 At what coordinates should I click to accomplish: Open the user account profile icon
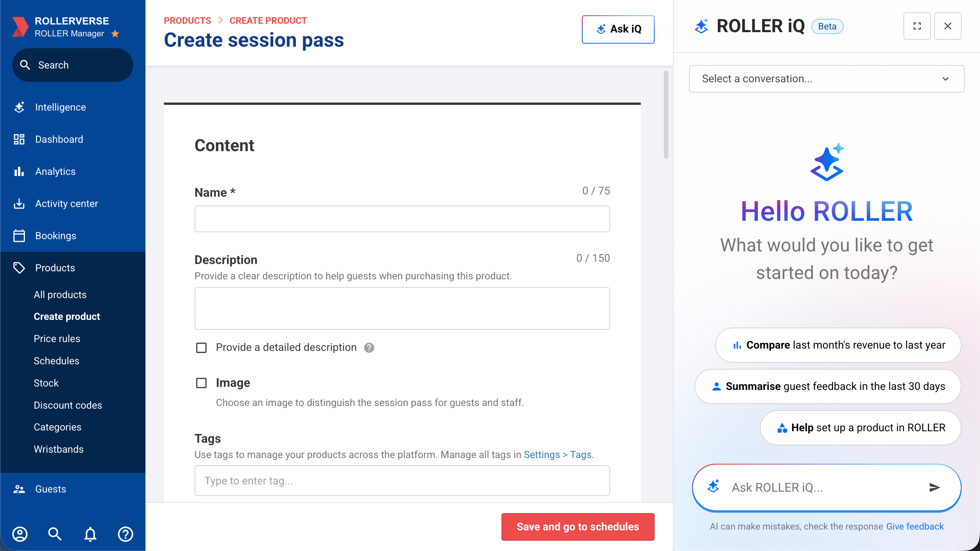(20, 534)
